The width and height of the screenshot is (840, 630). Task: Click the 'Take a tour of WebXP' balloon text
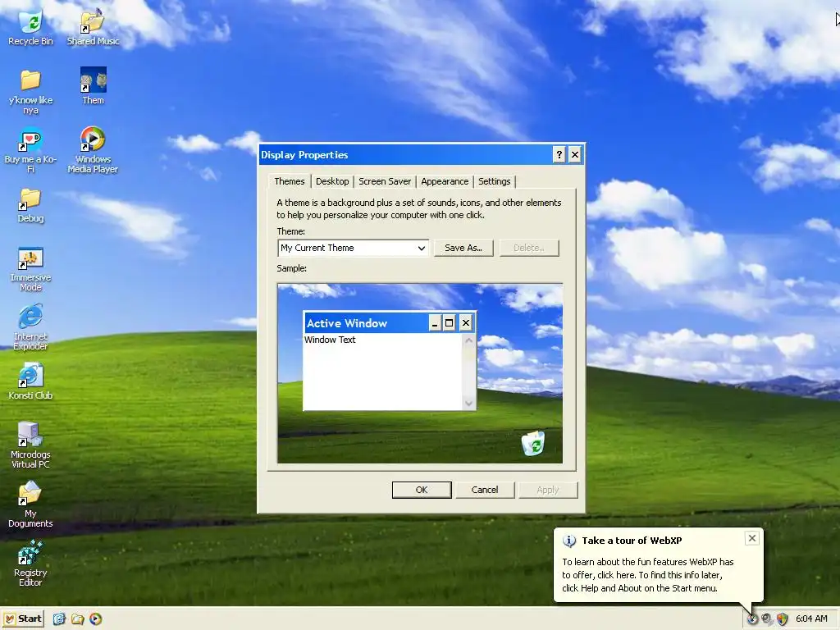tap(632, 541)
